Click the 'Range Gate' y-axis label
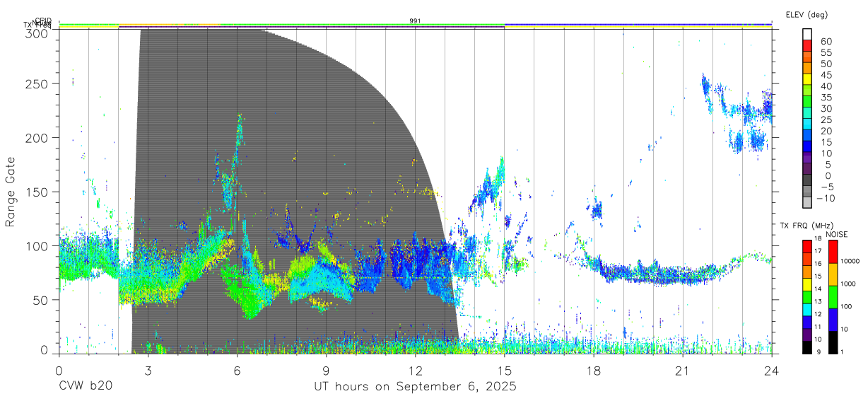Screen dimensions: 868x401 (11, 192)
